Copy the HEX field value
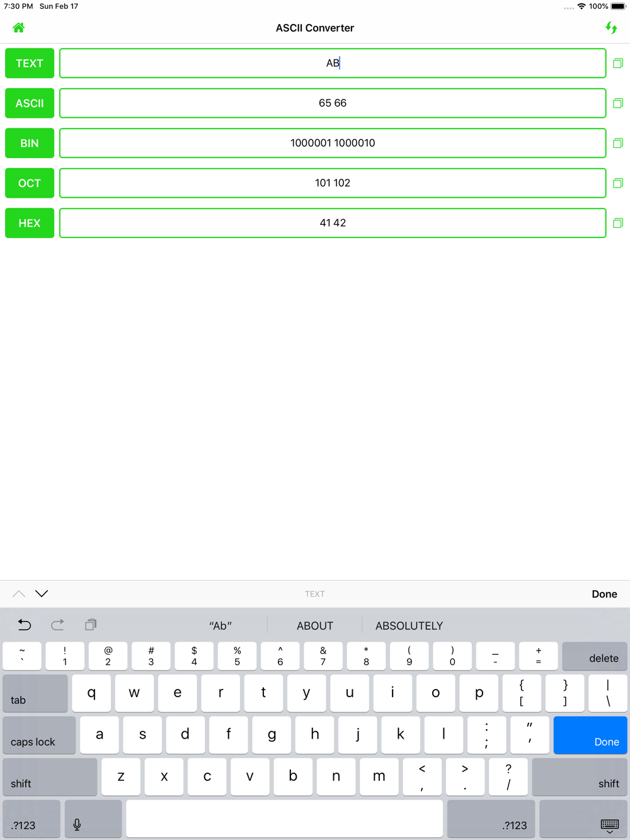This screenshot has height=840, width=630. 618,223
